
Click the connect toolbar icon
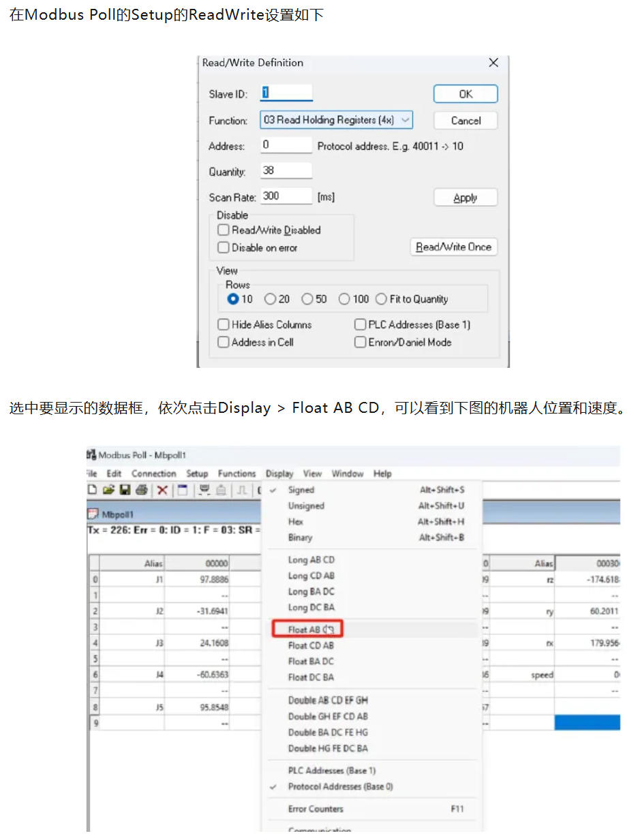pos(203,490)
